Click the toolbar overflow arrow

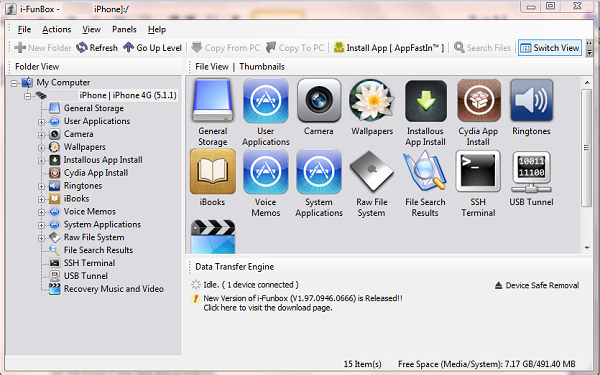tap(589, 48)
